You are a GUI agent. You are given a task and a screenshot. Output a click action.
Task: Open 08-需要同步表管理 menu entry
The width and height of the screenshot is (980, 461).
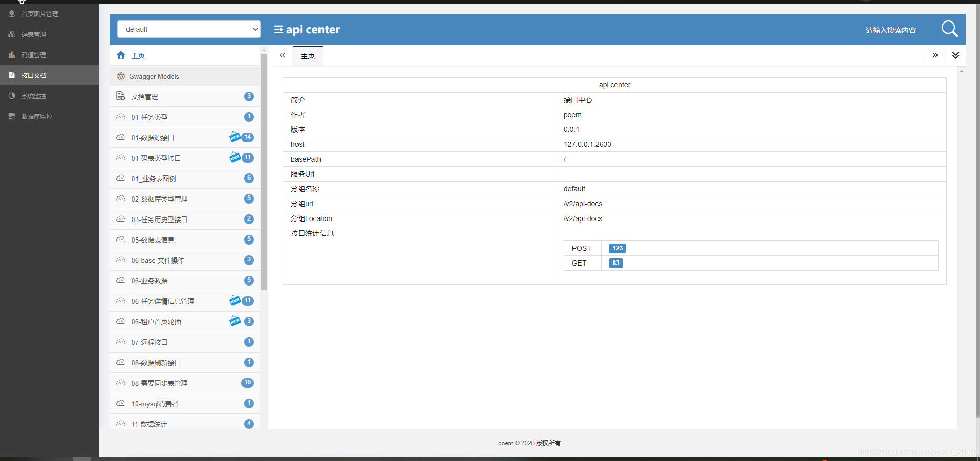(x=185, y=383)
